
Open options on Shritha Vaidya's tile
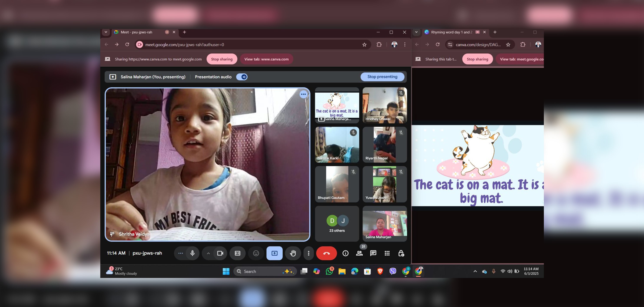[303, 94]
